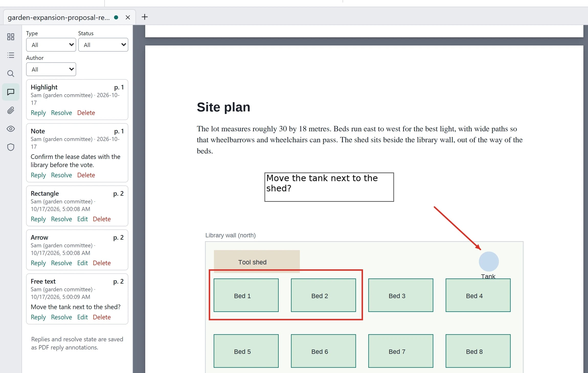
Task: Click the 'Site plan' heading
Action: coord(223,107)
